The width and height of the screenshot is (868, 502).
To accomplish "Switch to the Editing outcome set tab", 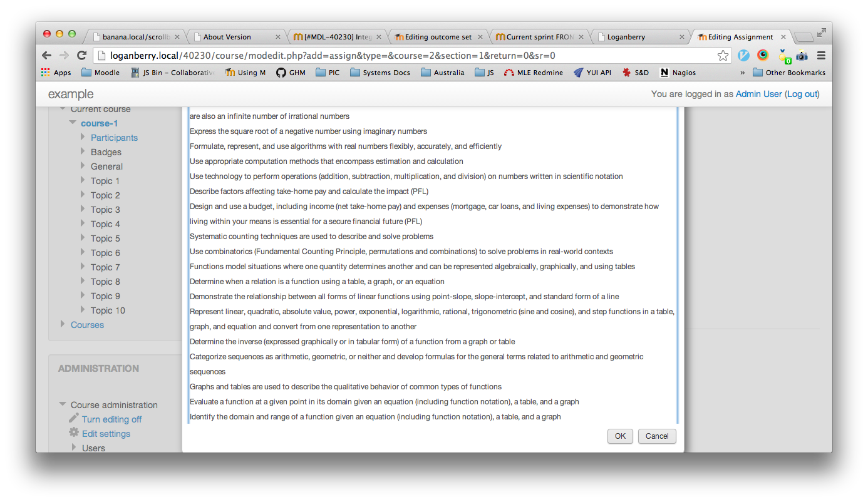I will [x=438, y=37].
